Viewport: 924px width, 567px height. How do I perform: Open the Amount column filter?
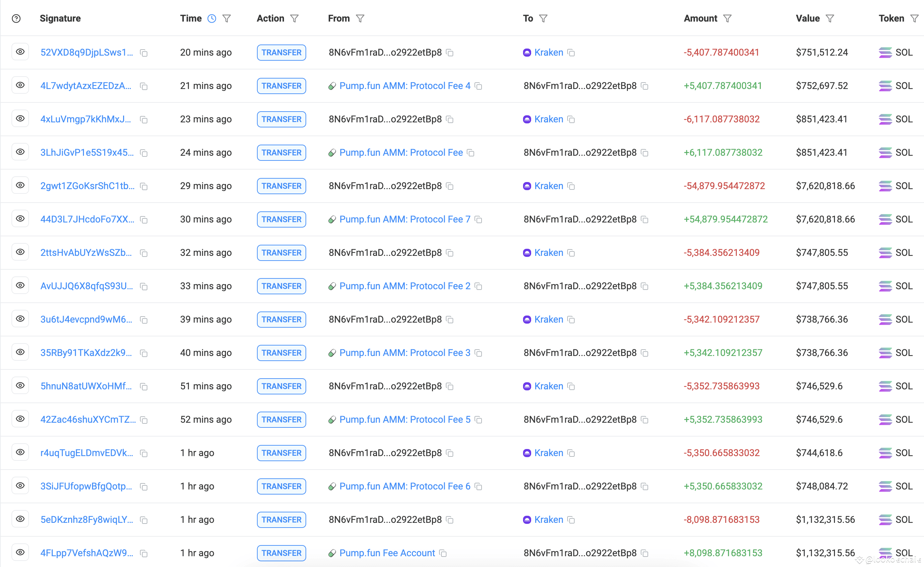pyautogui.click(x=727, y=19)
